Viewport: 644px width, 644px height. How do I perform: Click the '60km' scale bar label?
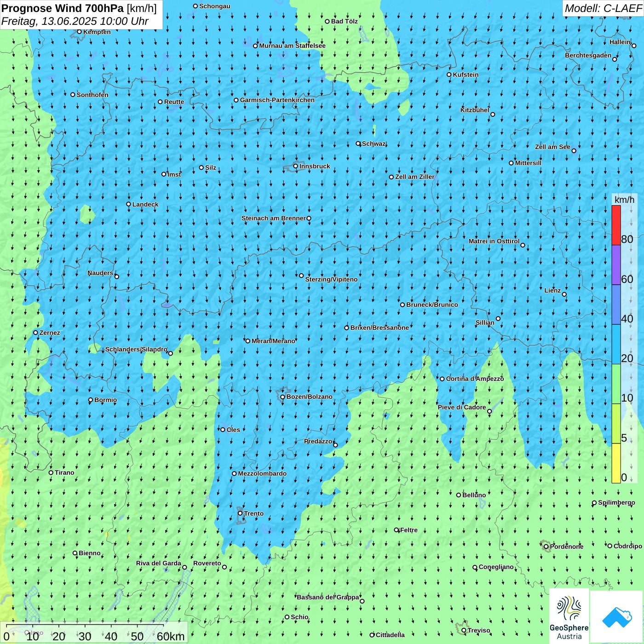point(171,636)
